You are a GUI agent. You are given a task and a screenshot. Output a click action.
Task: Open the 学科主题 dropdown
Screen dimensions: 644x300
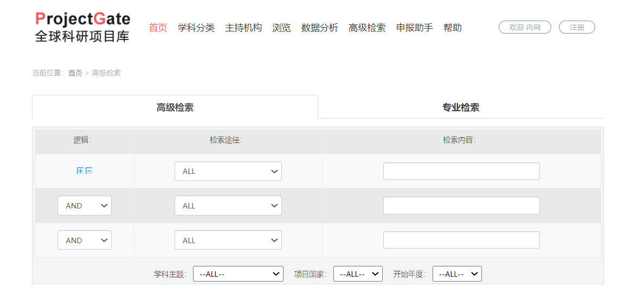238,274
